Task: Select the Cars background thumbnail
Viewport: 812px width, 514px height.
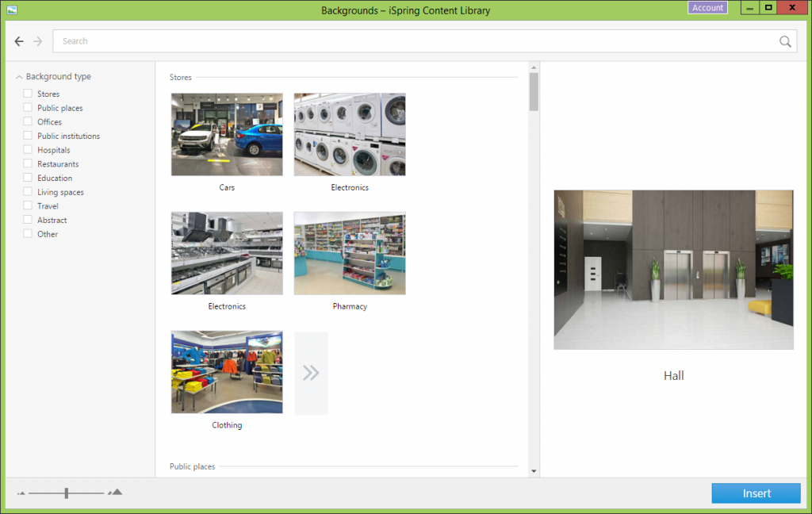Action: [227, 134]
